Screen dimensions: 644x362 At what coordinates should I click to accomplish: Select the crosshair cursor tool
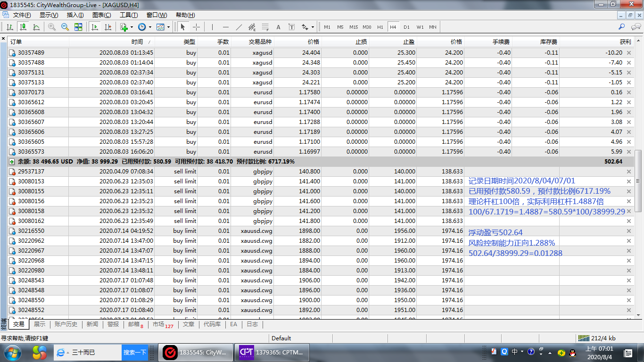[x=197, y=27]
